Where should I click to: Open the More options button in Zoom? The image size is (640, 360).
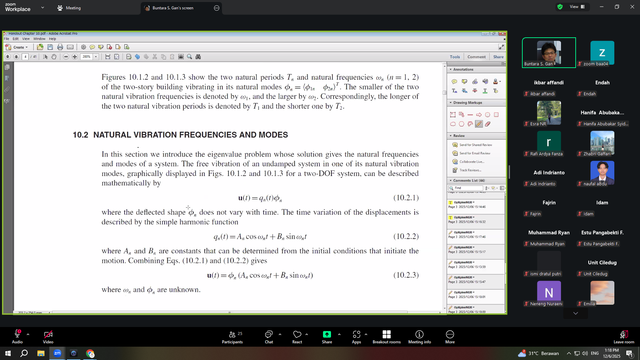(450, 337)
